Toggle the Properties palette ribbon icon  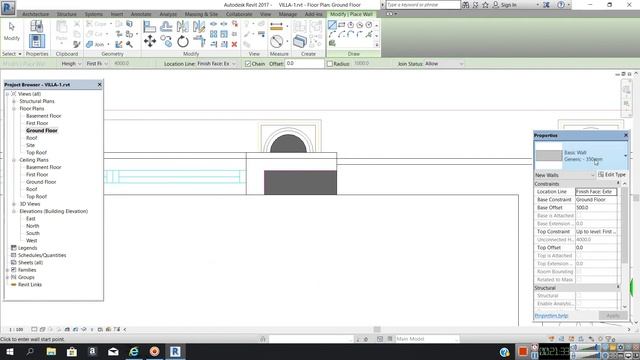pyautogui.click(x=37, y=41)
